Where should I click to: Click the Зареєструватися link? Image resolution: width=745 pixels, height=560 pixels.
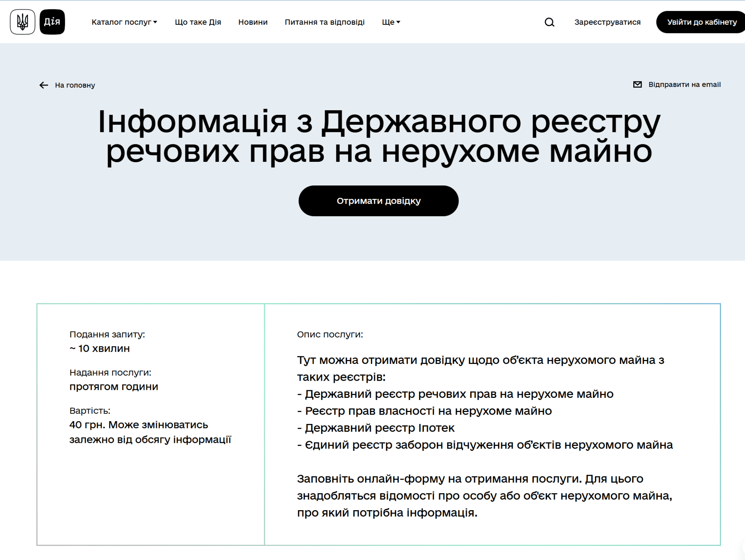[607, 22]
